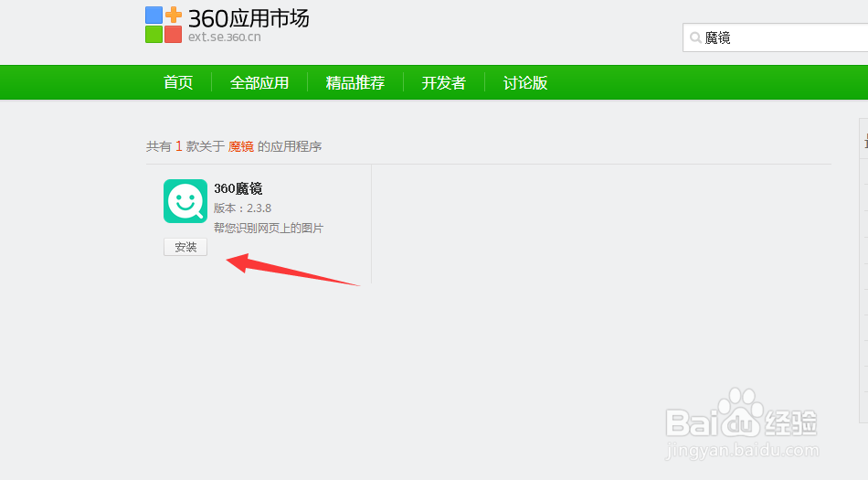868x480 pixels.
Task: Open the 360魔镜 smiley app icon
Action: point(185,201)
